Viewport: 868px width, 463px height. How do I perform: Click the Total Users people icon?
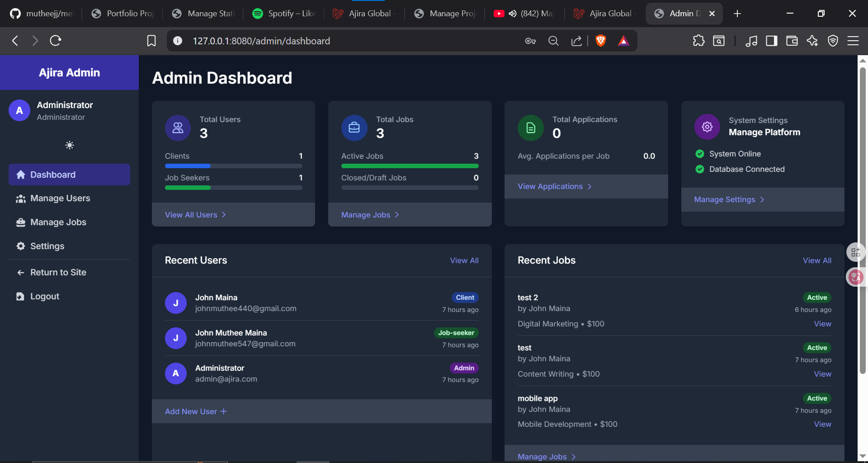178,128
